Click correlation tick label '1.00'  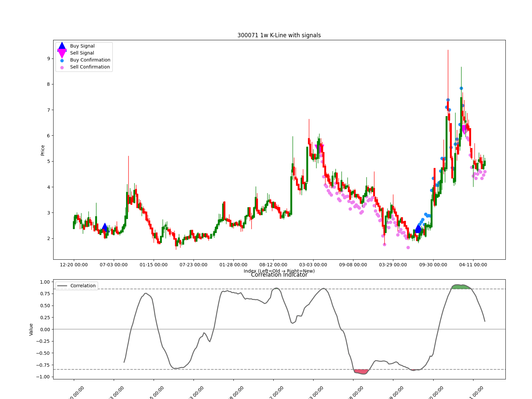click(x=45, y=282)
